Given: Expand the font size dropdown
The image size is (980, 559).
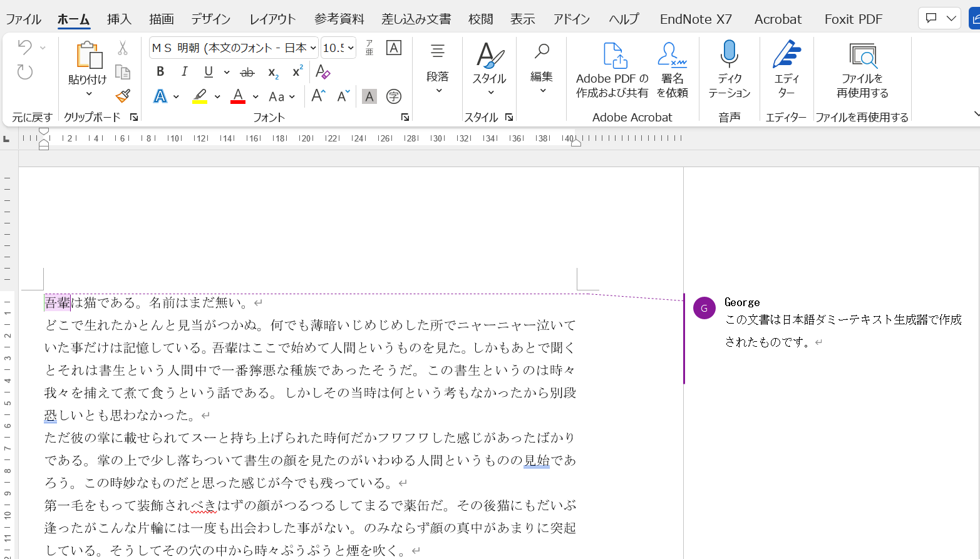Looking at the screenshot, I should pos(351,48).
